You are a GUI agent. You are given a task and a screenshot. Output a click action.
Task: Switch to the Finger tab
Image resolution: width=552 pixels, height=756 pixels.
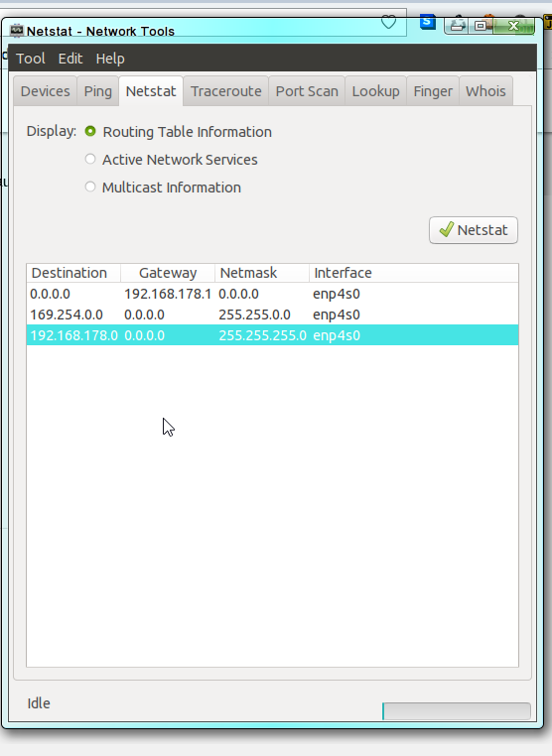pyautogui.click(x=433, y=91)
